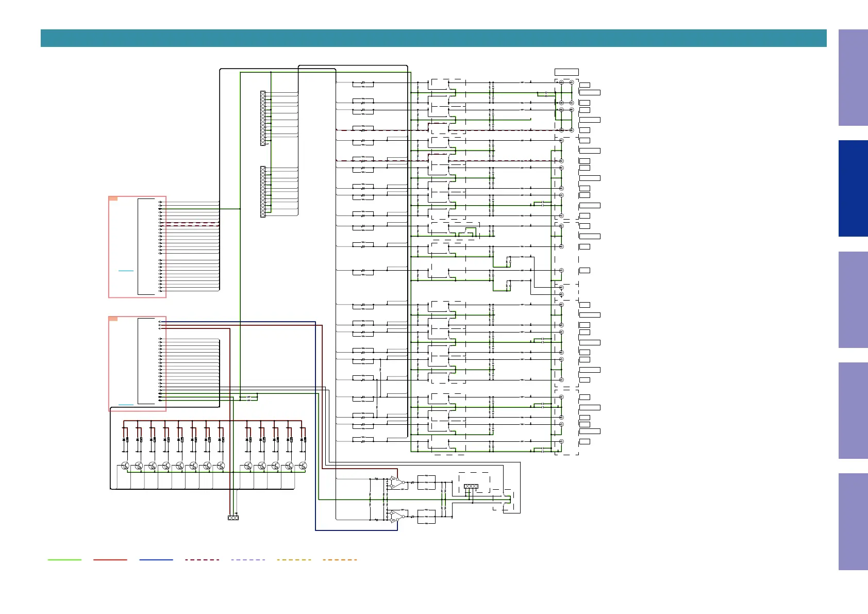Select the rightmost transistor in the bottom row
868x614 pixels.
point(303,466)
